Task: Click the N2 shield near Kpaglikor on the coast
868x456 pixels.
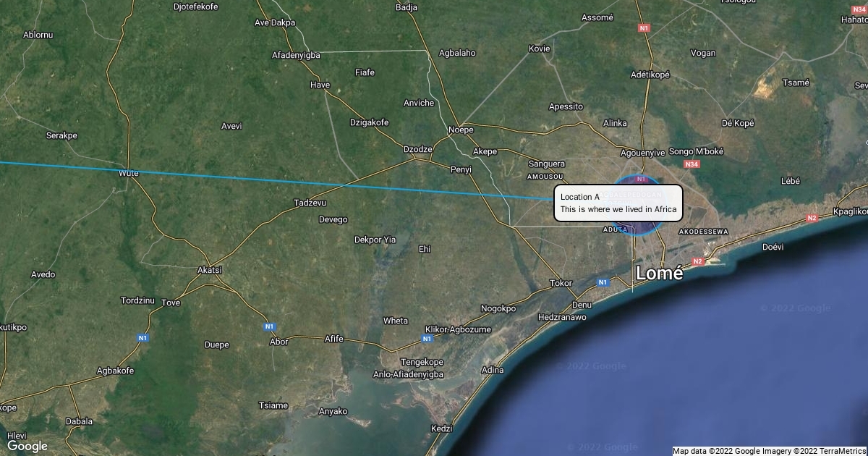Action: pos(812,218)
